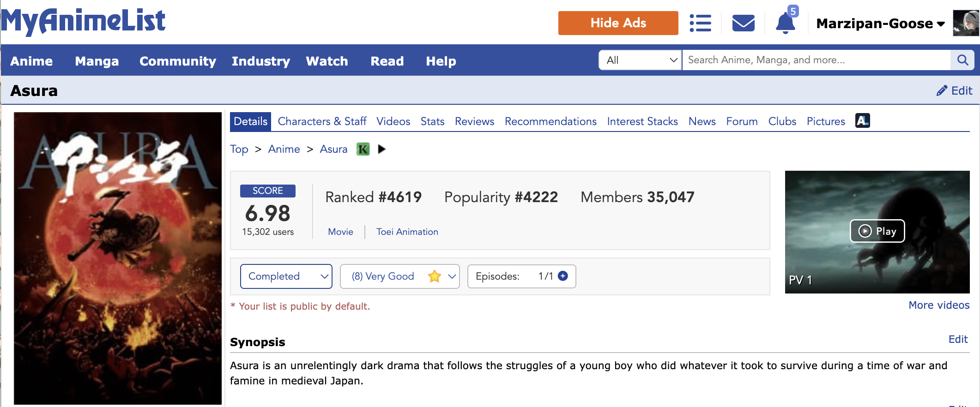
Task: Increment watched episodes with plus icon
Action: point(563,276)
